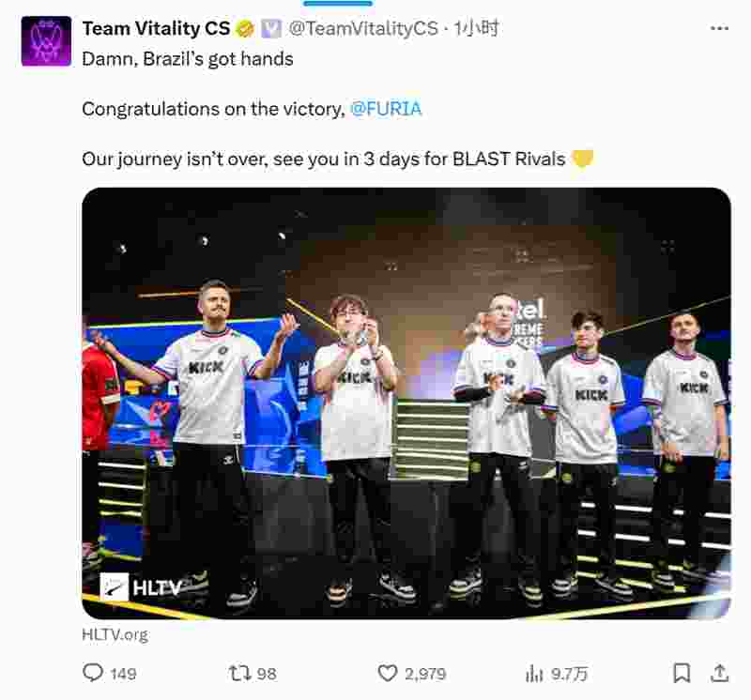Click the @TeamVitalityCS handle

pyautogui.click(x=363, y=29)
